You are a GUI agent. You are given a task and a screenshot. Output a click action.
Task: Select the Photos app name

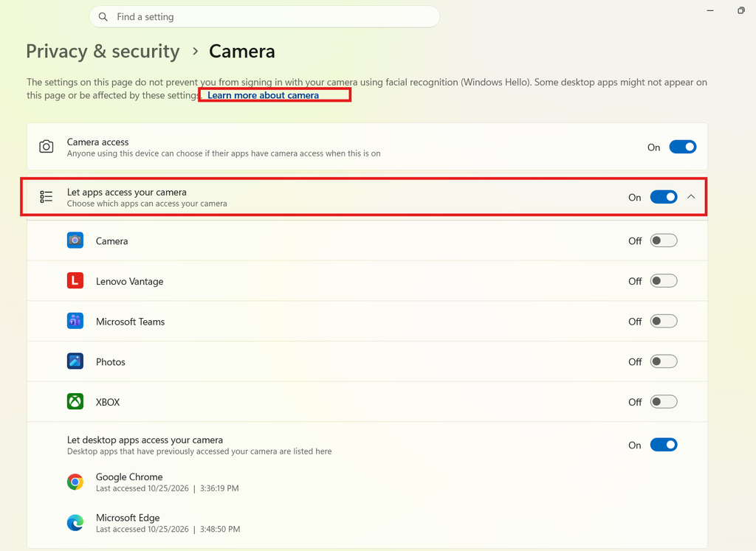[111, 362]
